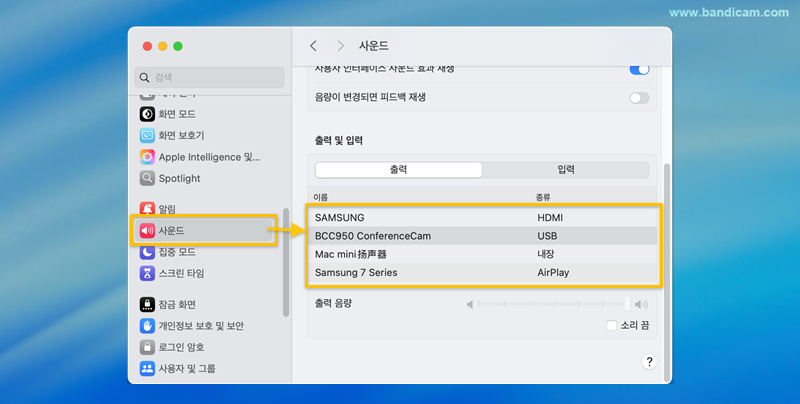Enable 음량이 변경되면 피드백 재생 switch

[639, 98]
